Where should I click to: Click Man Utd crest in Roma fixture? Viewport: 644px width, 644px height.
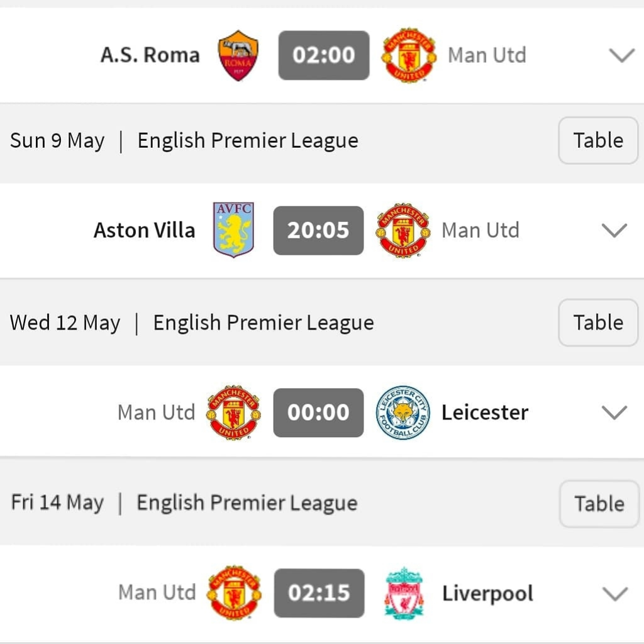tap(409, 55)
